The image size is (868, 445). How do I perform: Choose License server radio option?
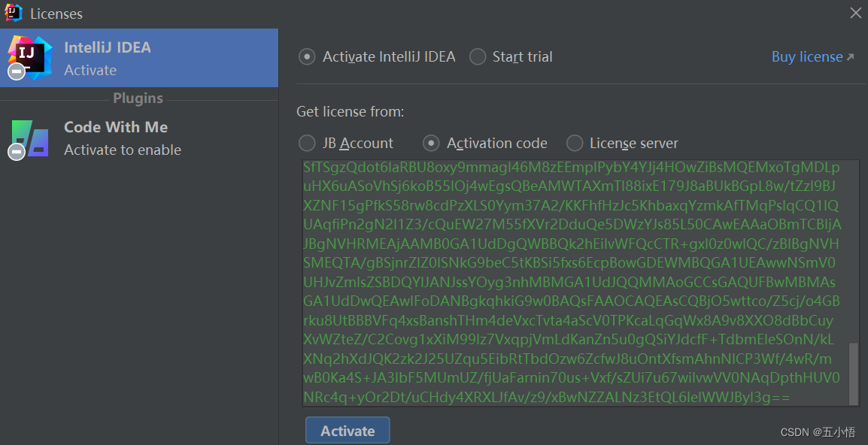click(x=575, y=144)
